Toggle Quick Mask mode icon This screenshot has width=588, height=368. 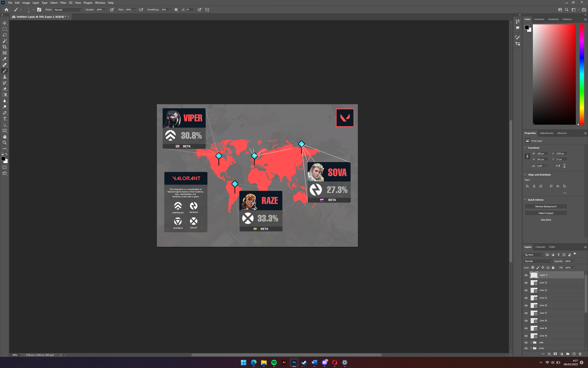coord(5,167)
